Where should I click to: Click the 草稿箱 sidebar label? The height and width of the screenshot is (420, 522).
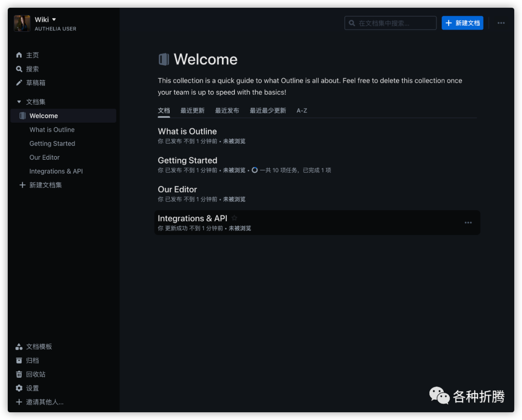click(36, 83)
